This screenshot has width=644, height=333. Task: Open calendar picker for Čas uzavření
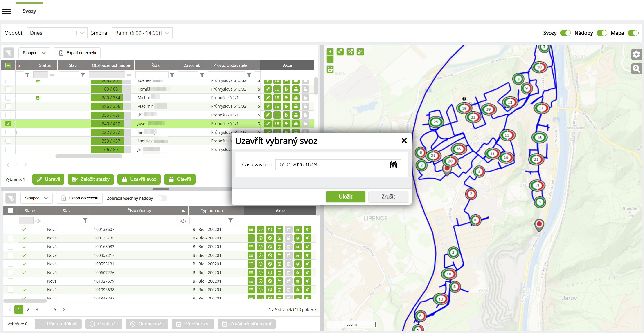click(394, 165)
